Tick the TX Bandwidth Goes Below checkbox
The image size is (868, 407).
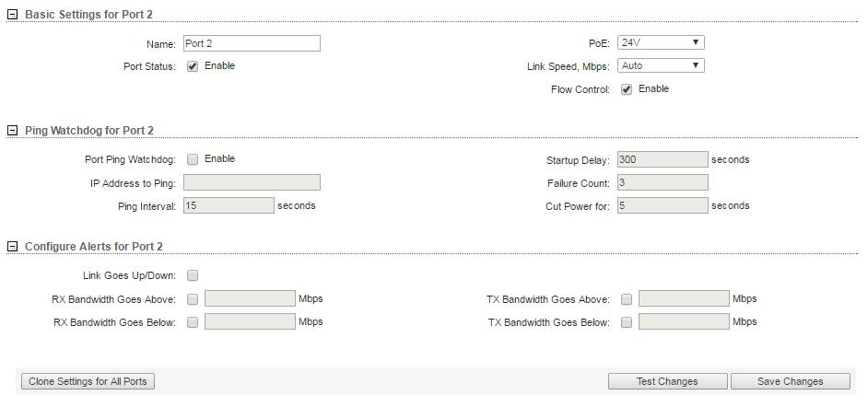tap(627, 322)
